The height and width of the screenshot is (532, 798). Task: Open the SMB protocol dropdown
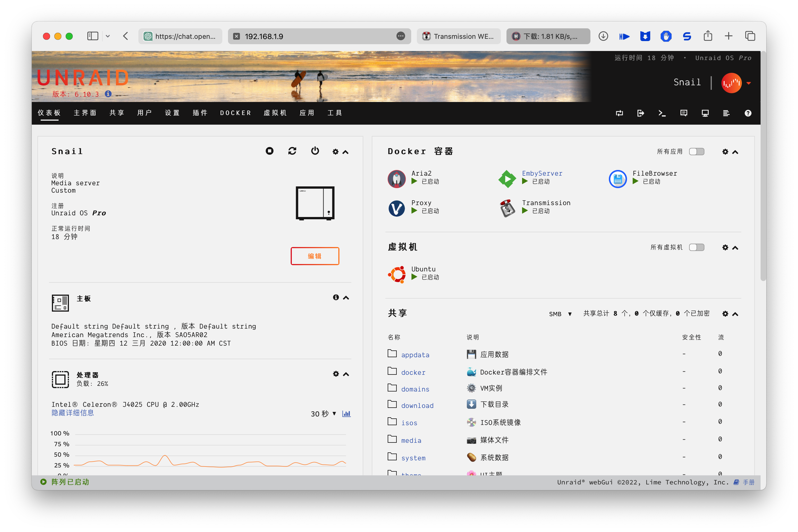coord(560,314)
